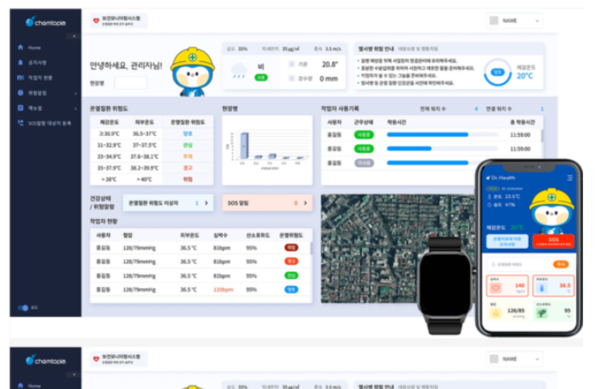Click the blue risk badge in the 120bpm row
This screenshot has width=600, height=389.
pos(291,290)
